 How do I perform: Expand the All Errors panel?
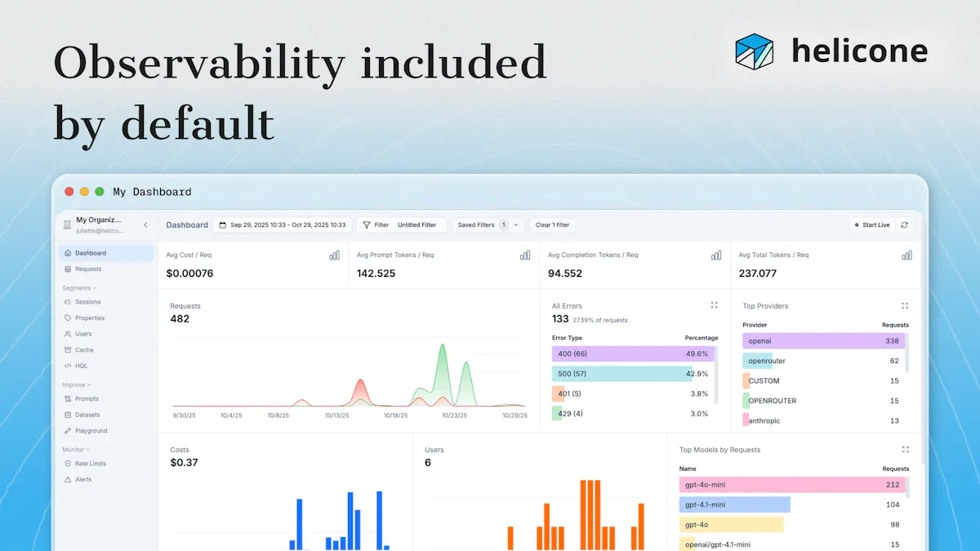pyautogui.click(x=715, y=305)
